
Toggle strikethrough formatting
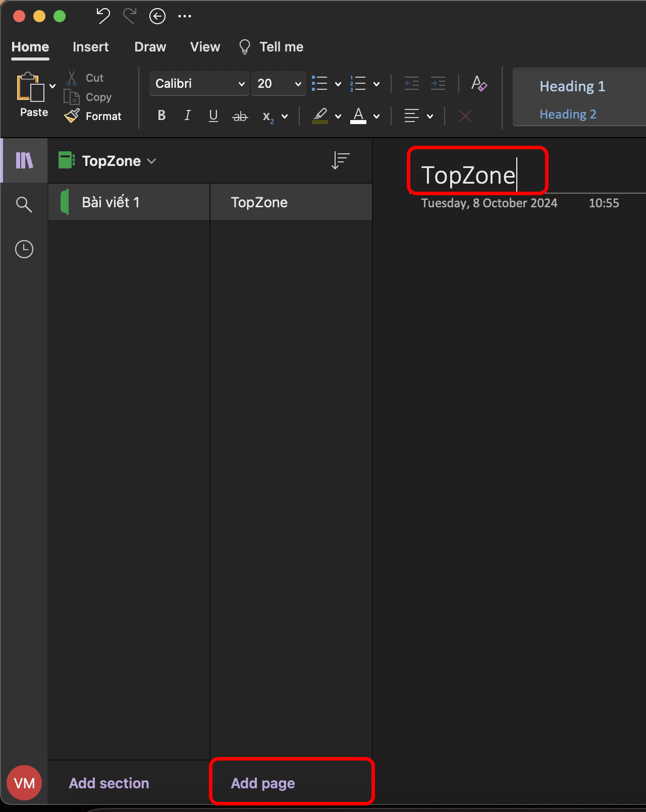click(240, 117)
